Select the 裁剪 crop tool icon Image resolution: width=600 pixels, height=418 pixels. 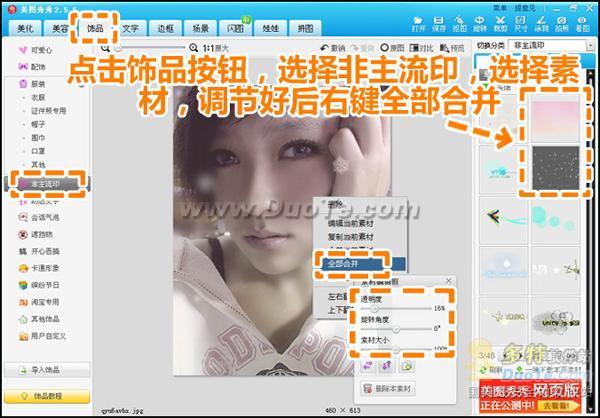pyautogui.click(x=500, y=23)
